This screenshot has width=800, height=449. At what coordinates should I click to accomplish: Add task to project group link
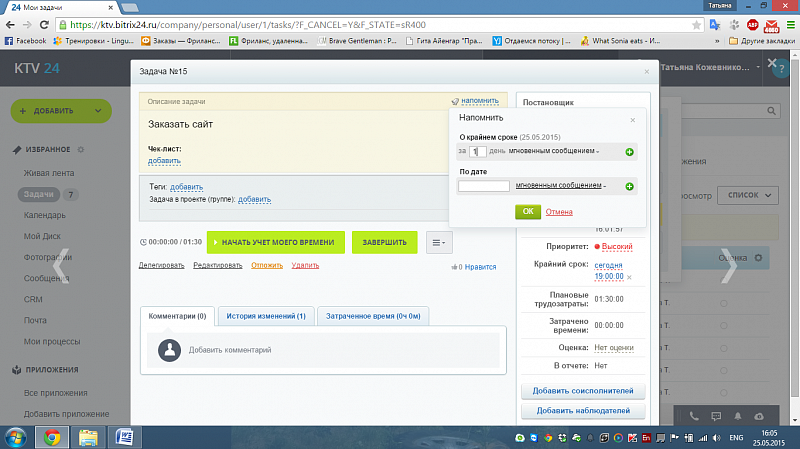[x=255, y=199]
